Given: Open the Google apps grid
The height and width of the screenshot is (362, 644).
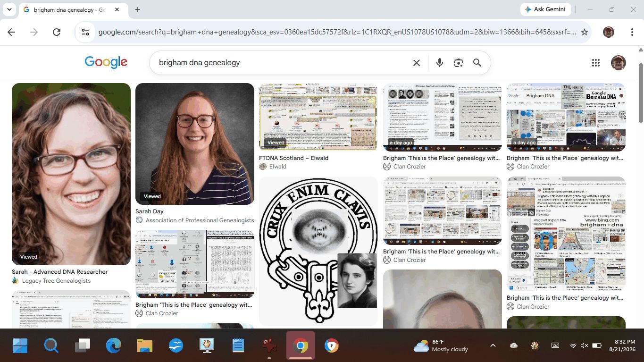Looking at the screenshot, I should click(x=596, y=63).
